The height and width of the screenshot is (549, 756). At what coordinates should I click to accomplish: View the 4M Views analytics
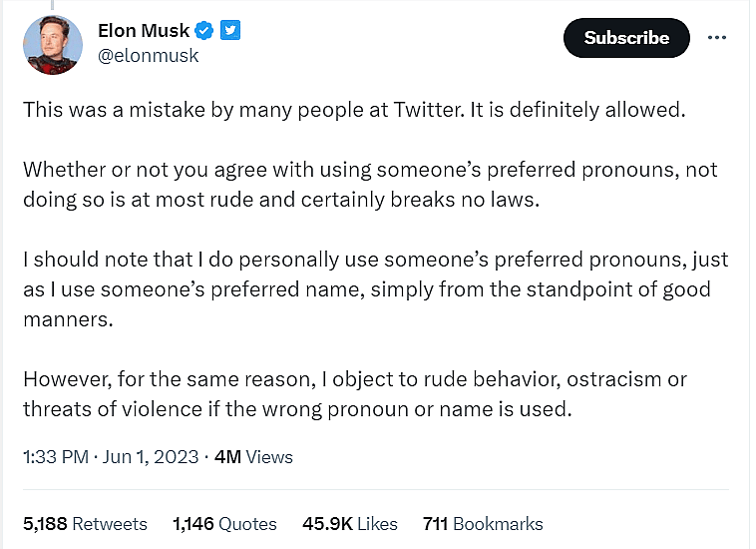coord(254,457)
